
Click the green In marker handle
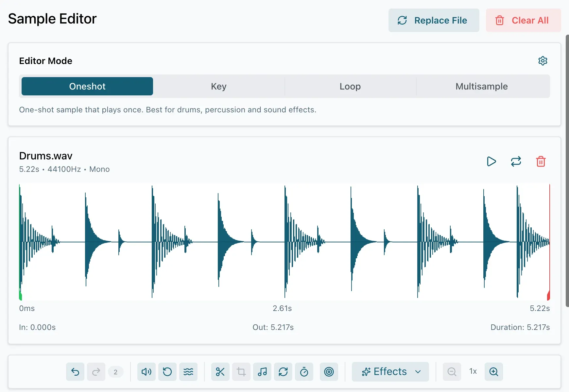point(20,296)
